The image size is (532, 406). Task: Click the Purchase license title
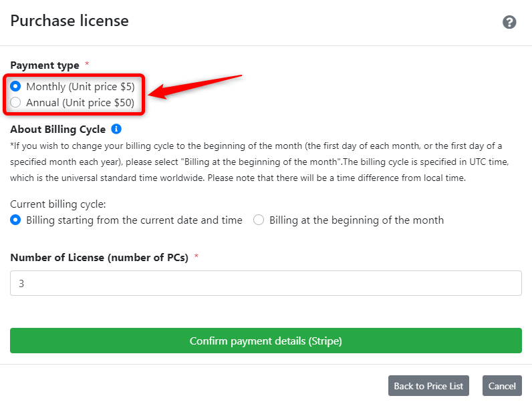click(70, 21)
